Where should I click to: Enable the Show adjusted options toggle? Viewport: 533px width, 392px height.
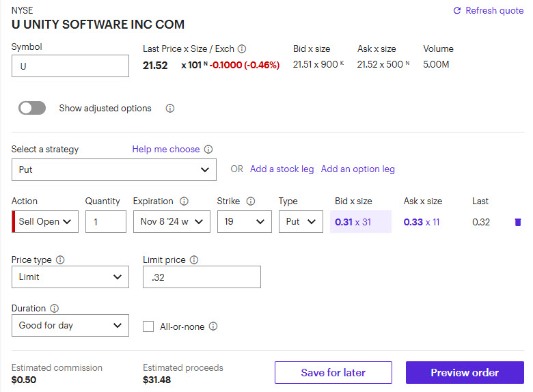32,108
